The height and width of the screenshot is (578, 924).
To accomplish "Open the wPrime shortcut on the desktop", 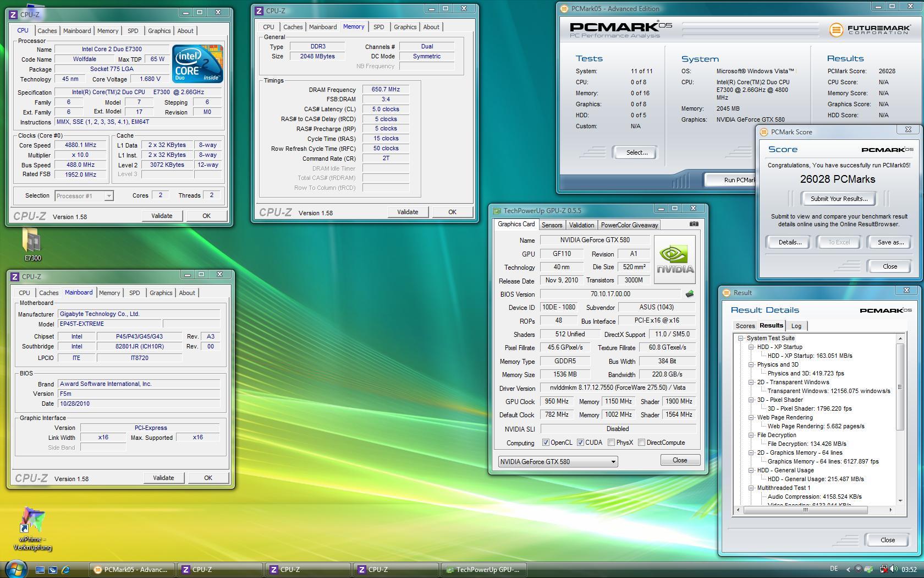I will tap(32, 528).
